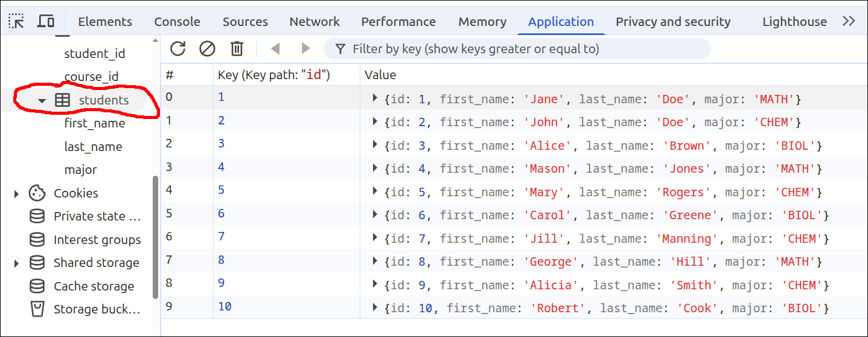Go to next page with right arrow
The width and height of the screenshot is (868, 337).
[305, 48]
